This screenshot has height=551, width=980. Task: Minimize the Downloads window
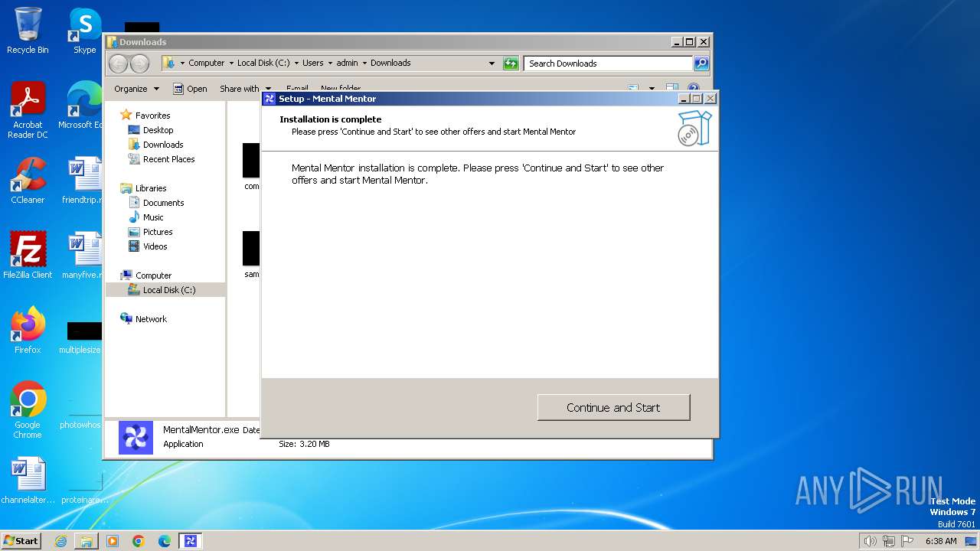pos(676,42)
